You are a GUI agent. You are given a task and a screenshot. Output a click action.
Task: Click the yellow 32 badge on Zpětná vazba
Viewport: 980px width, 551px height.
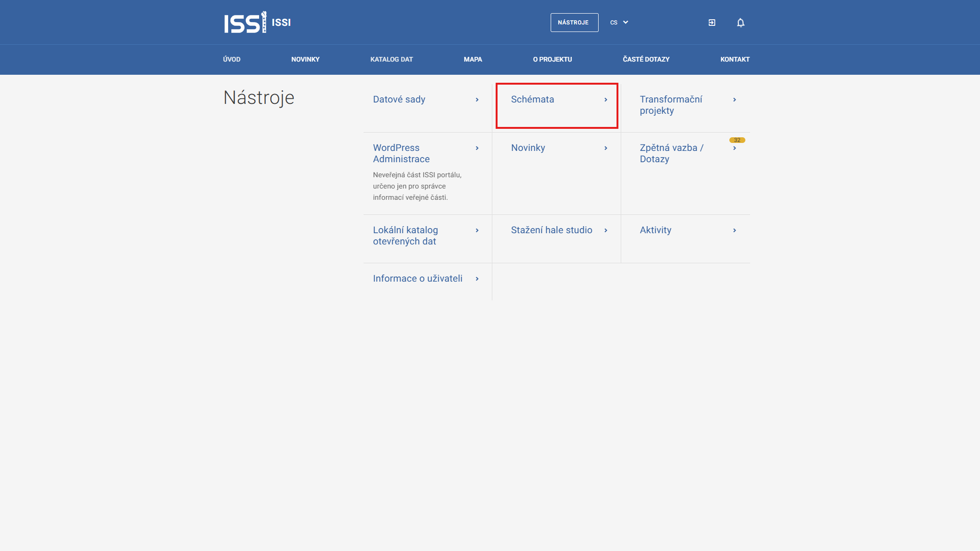737,140
